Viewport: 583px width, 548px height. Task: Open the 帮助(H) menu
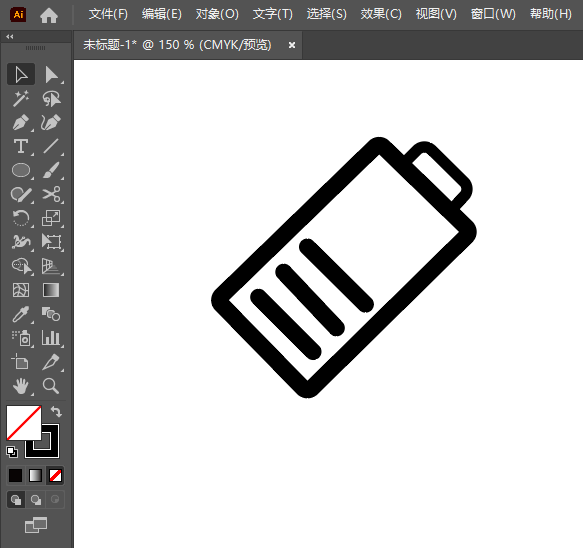pyautogui.click(x=551, y=14)
